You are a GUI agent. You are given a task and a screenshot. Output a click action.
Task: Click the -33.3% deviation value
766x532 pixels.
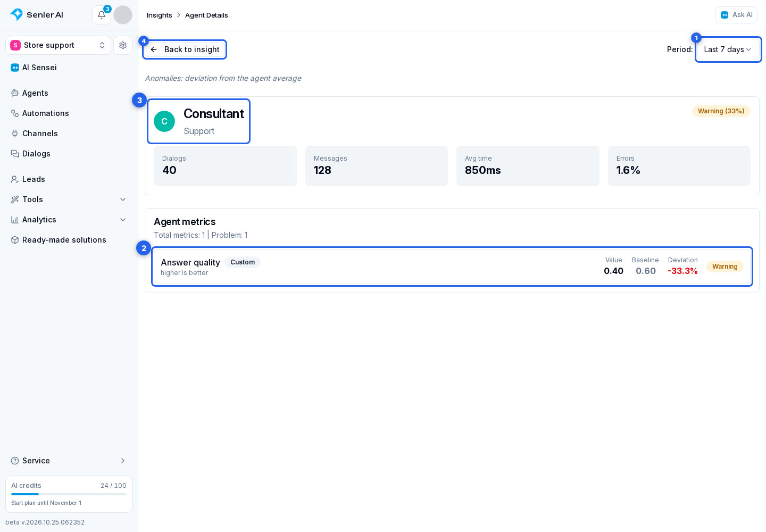point(682,271)
